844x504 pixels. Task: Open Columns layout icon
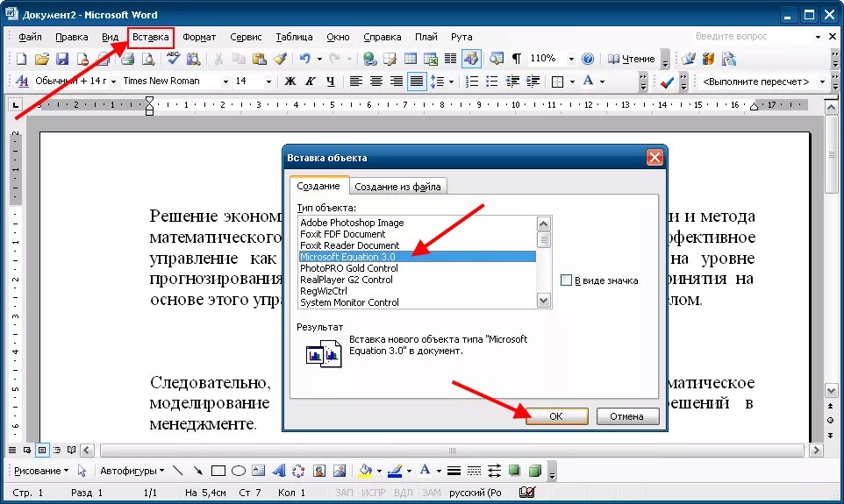coord(451,59)
